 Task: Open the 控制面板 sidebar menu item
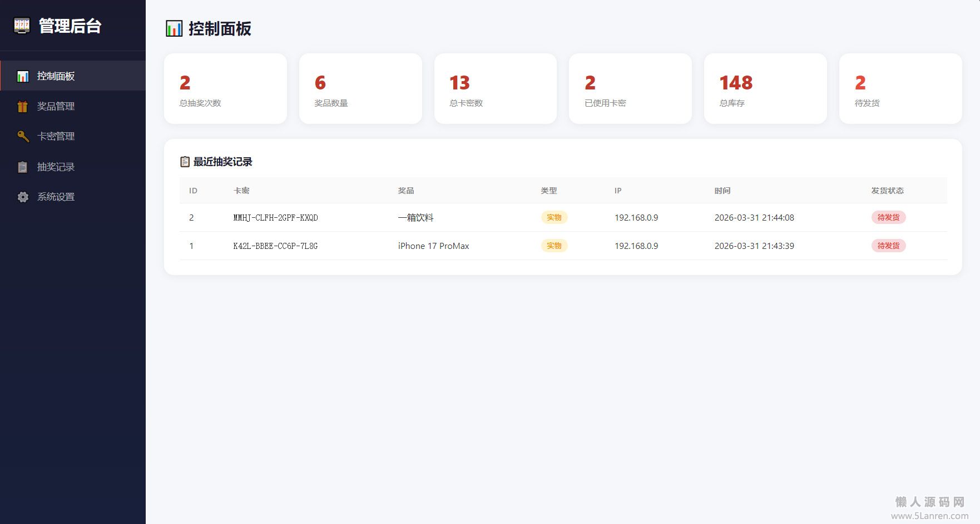[x=73, y=76]
